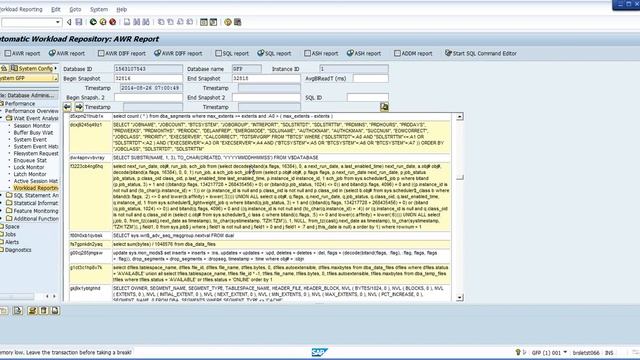Open the Goto menu

(x=75, y=9)
